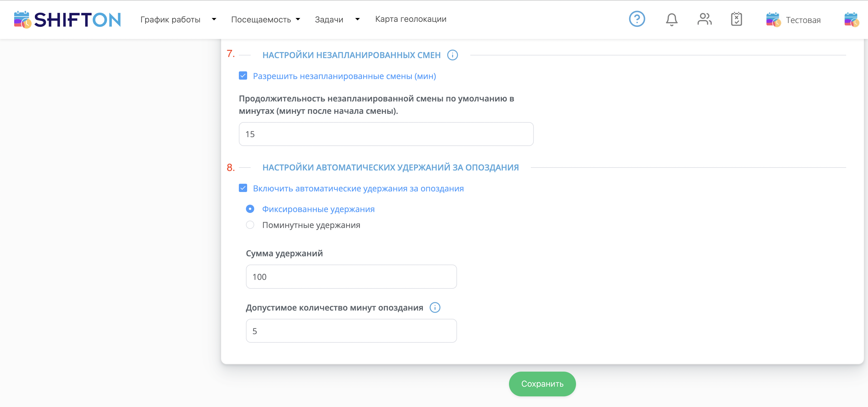The height and width of the screenshot is (407, 868).
Task: Click the Shifton logo
Action: (67, 19)
